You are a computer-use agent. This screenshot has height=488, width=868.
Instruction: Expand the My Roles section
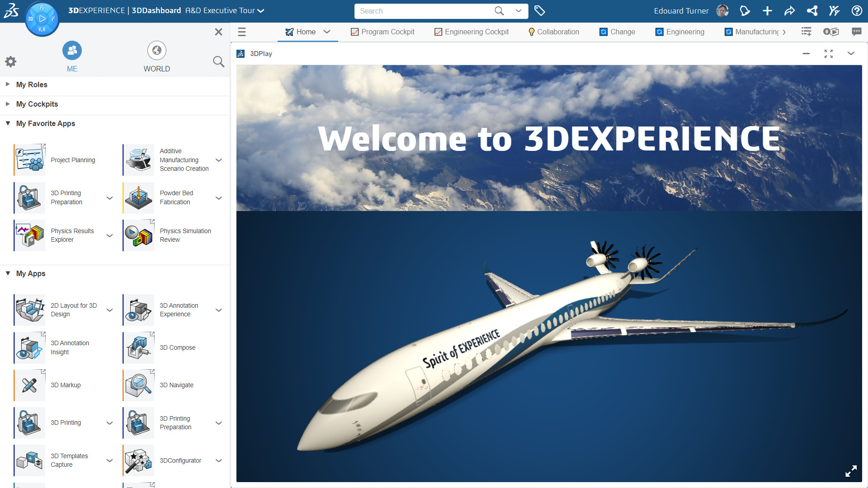coord(7,84)
